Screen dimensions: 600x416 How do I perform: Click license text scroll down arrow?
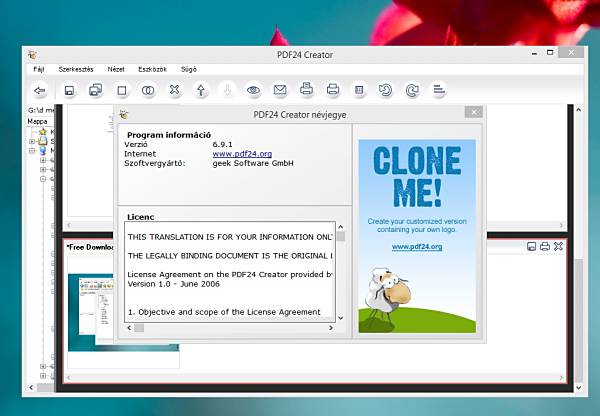point(341,318)
